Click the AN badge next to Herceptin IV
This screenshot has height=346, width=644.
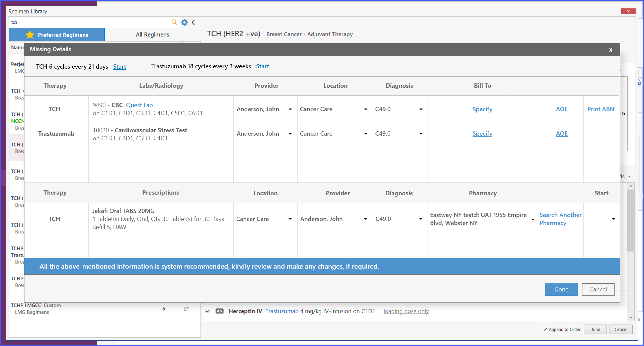pos(220,311)
